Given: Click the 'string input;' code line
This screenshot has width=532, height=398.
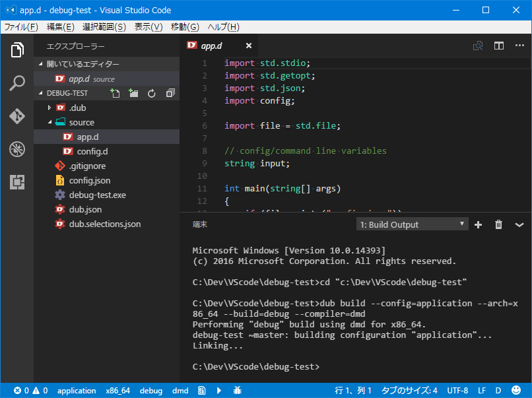Looking at the screenshot, I should 257,164.
